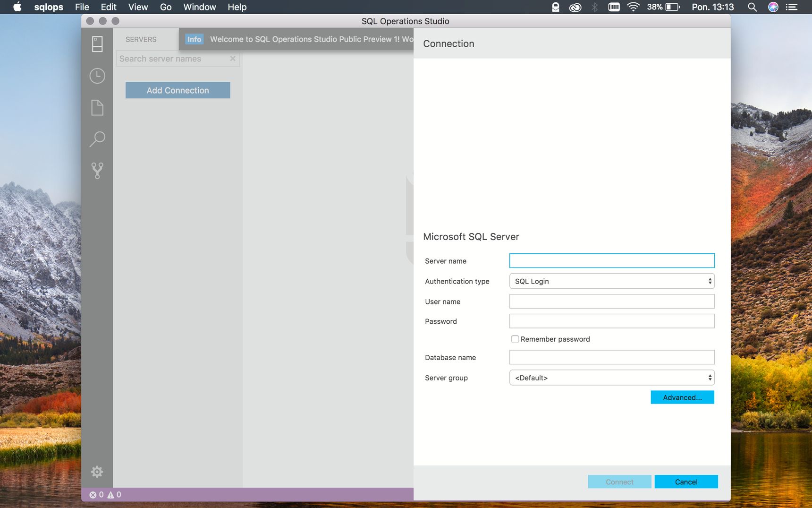
Task: Open macOS Spotlight search
Action: (x=753, y=7)
